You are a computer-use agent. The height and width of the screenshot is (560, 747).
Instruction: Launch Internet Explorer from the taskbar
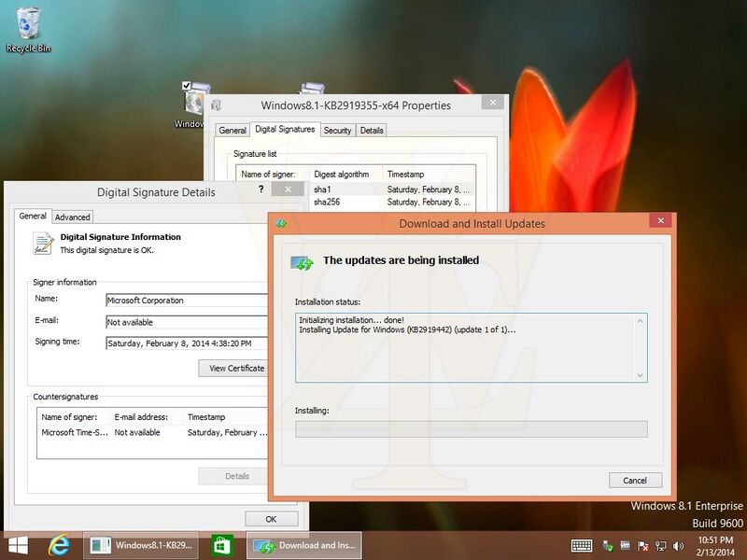pyautogui.click(x=61, y=545)
